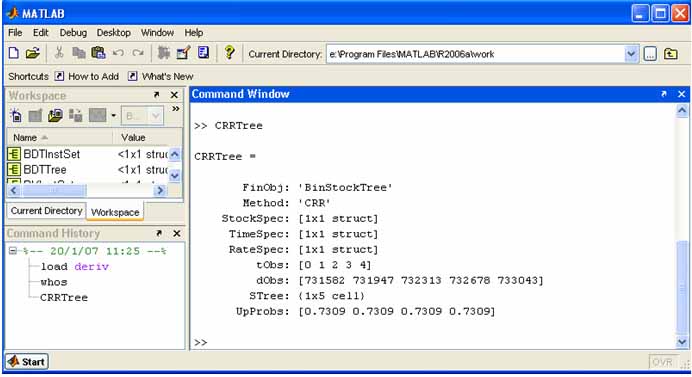Click the Command Window vertical scrollbar thumb

click(682, 288)
